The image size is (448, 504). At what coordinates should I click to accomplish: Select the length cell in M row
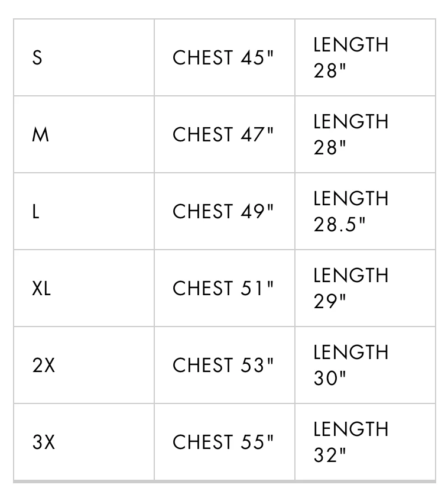pyautogui.click(x=351, y=134)
